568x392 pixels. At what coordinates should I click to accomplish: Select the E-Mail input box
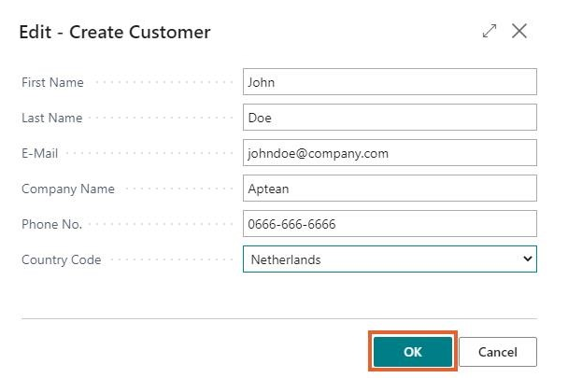[390, 153]
